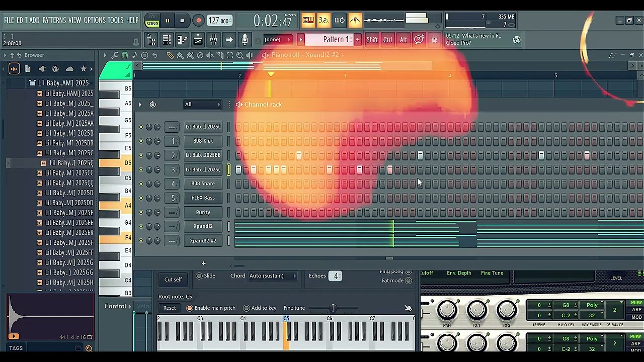
Task: Open the ADD menu
Action: [x=34, y=20]
